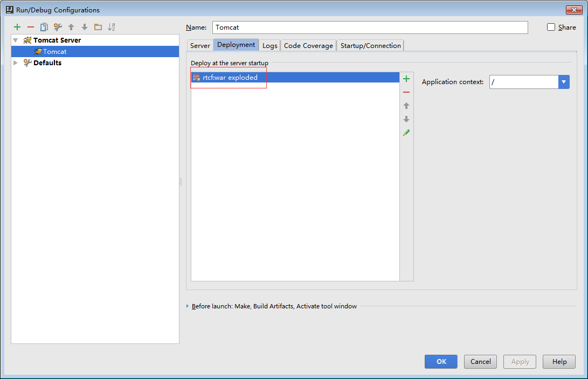Create new folder for configurations
The width and height of the screenshot is (588, 379).
[98, 27]
